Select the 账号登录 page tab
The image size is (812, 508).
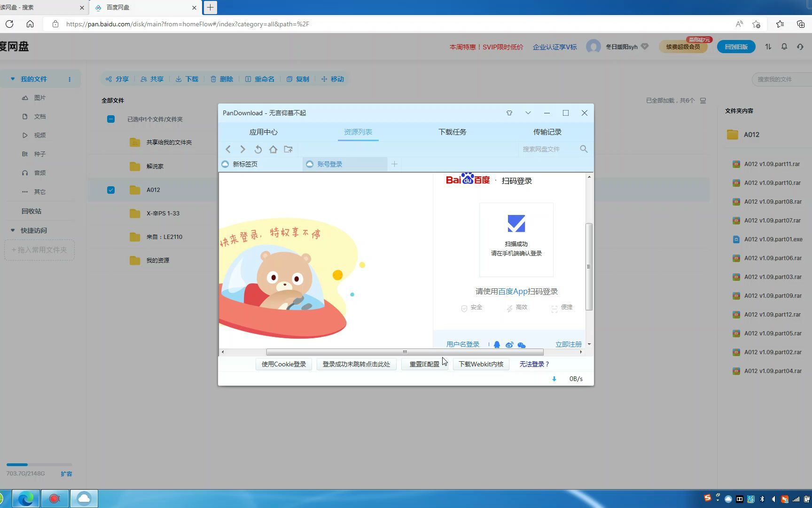tap(345, 164)
